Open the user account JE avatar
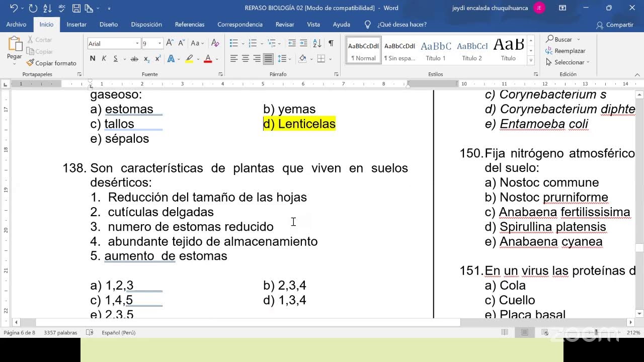The image size is (644, 362). click(x=539, y=8)
